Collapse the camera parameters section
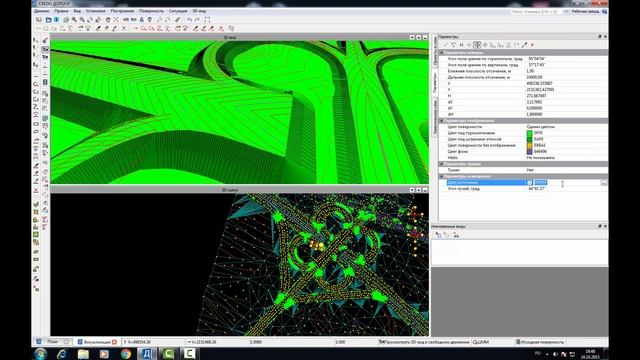The image size is (640, 360). pos(441,53)
